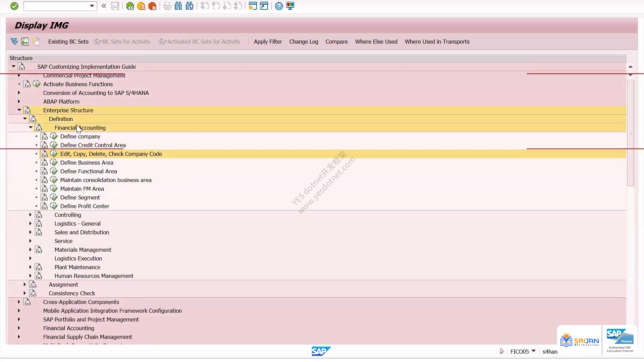
Task: Click the vertical scrollbar thumb
Action: point(631,133)
